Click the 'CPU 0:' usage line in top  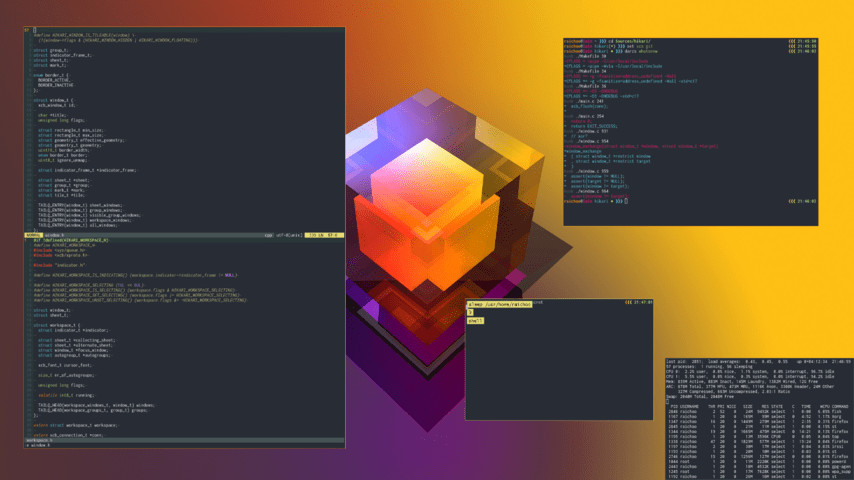[x=750, y=372]
